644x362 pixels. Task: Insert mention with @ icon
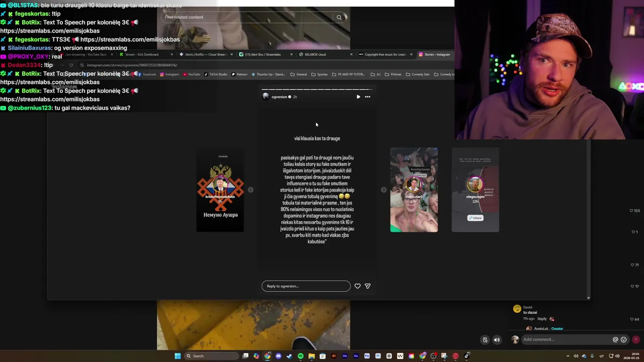click(615, 339)
